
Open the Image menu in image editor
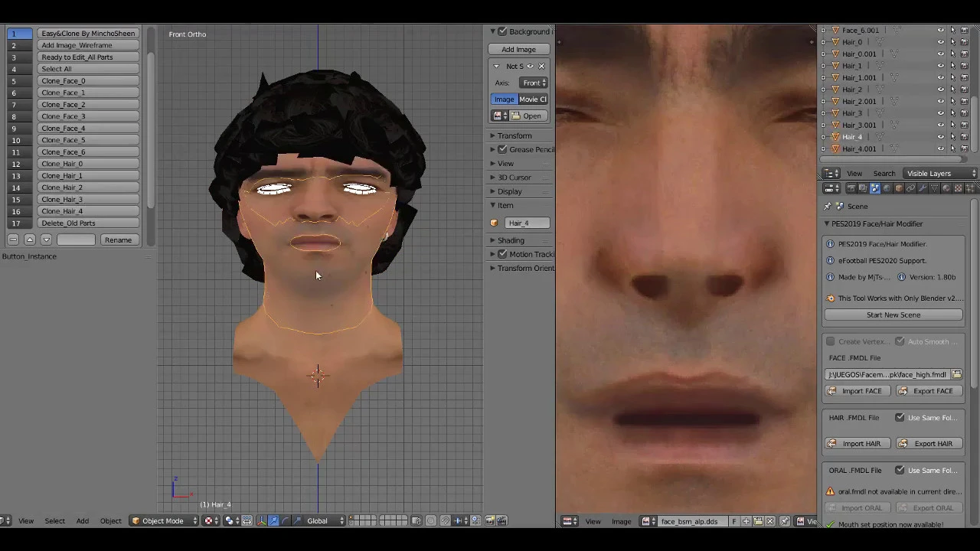coord(621,522)
